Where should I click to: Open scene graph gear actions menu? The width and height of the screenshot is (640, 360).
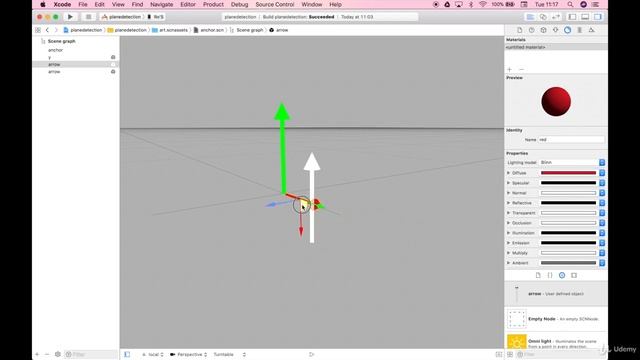58,354
